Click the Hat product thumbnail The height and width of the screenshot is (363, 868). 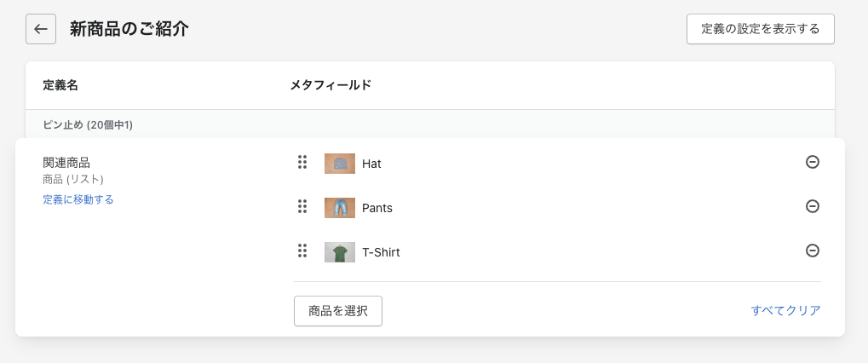340,164
